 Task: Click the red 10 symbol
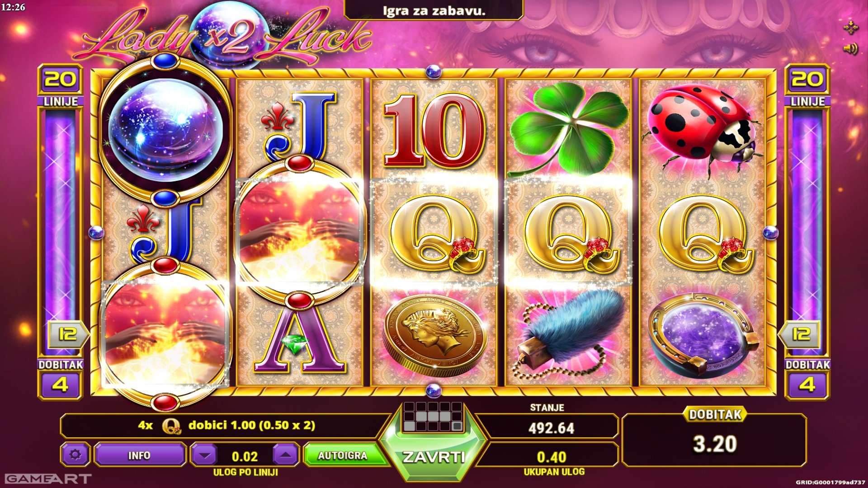click(x=434, y=130)
